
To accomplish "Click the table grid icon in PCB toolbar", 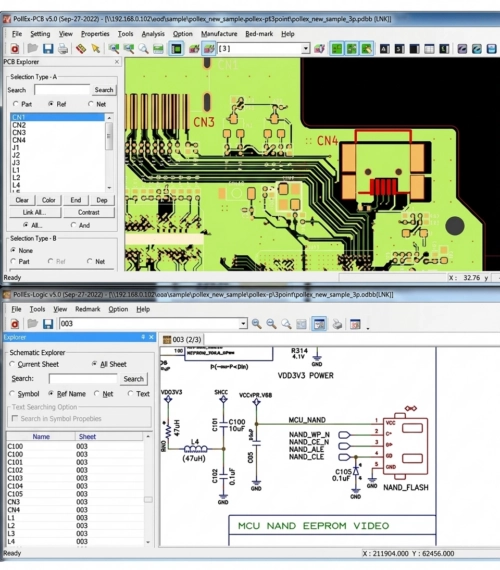I will point(429,48).
